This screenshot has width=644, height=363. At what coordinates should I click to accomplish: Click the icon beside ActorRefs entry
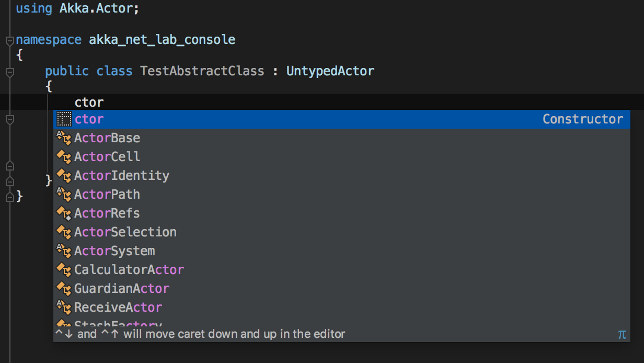coord(64,213)
